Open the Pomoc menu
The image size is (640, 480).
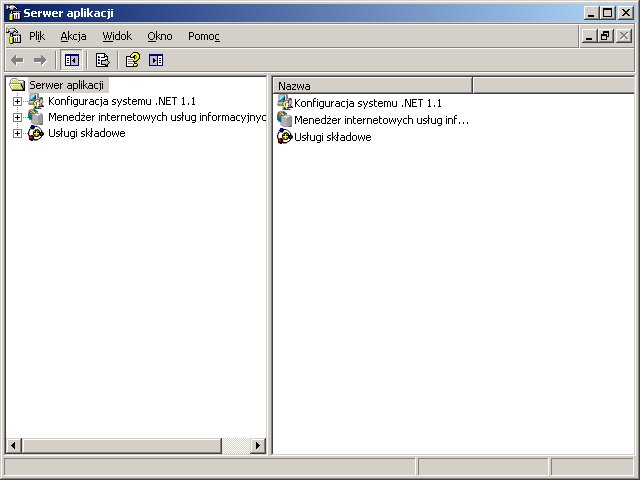[204, 36]
